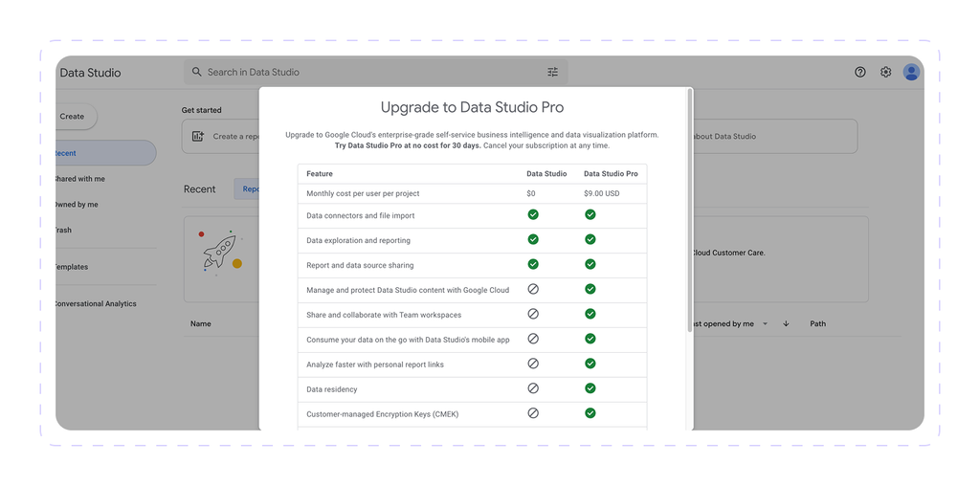Click unavailable icon for personal report links row
This screenshot has height=486, width=980.
click(533, 363)
